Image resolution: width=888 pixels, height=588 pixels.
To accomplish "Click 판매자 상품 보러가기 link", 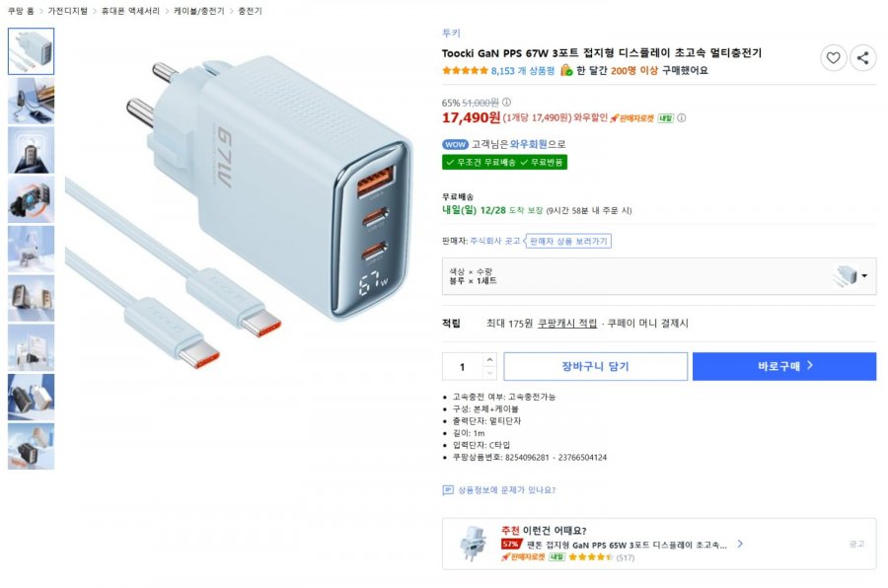I will pos(569,241).
